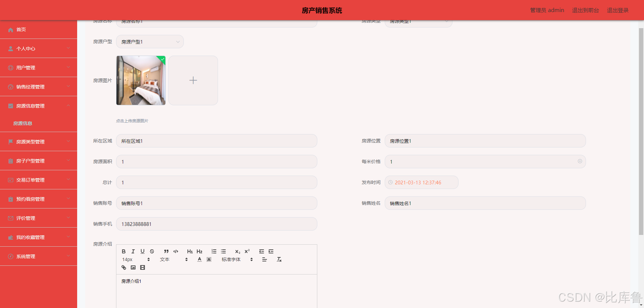
Task: Click the plus to upload another 房源图片
Action: pyautogui.click(x=193, y=80)
